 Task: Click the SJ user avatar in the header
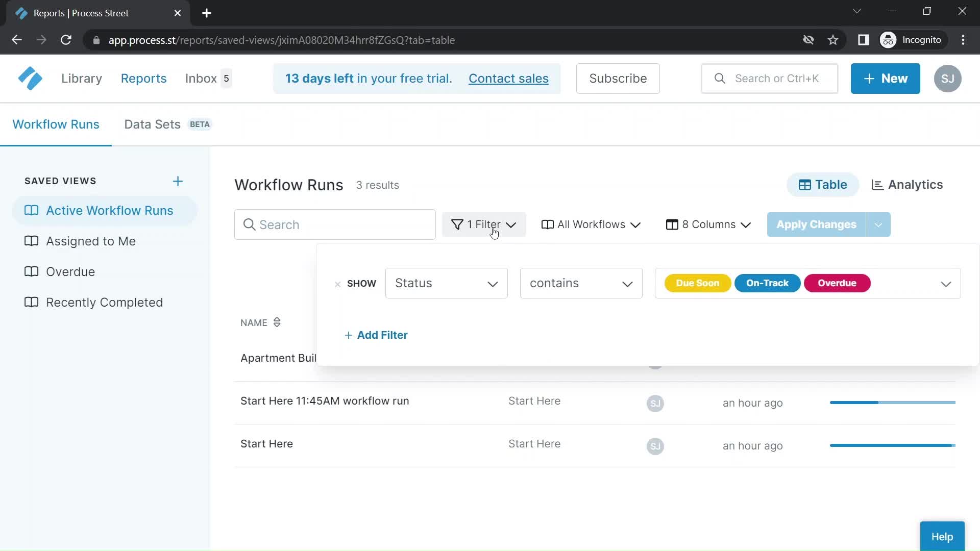pyautogui.click(x=947, y=79)
